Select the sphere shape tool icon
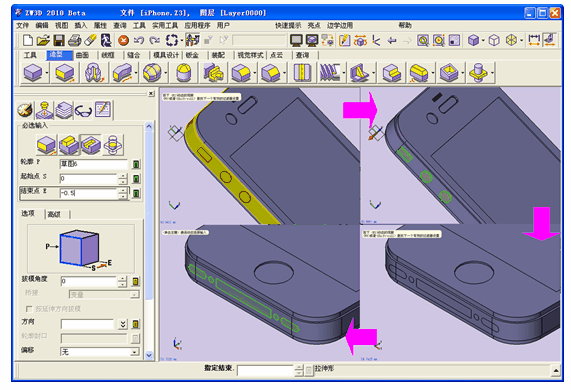571x390 pixels. [152, 72]
